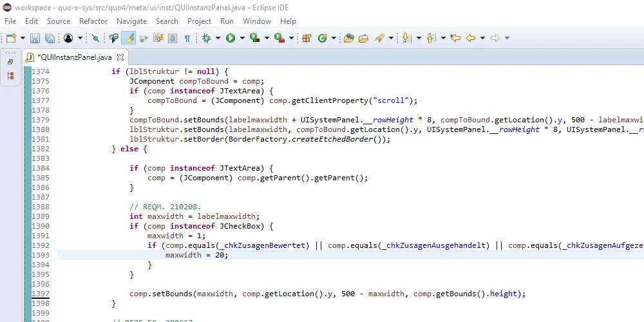Click 'int maxwidth = labelmaxwidth;' line
The image size is (644, 322).
[x=194, y=216]
